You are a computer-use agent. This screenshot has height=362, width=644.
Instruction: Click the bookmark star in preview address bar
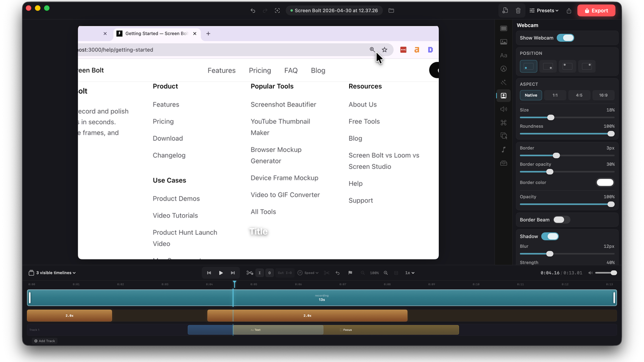pyautogui.click(x=384, y=50)
